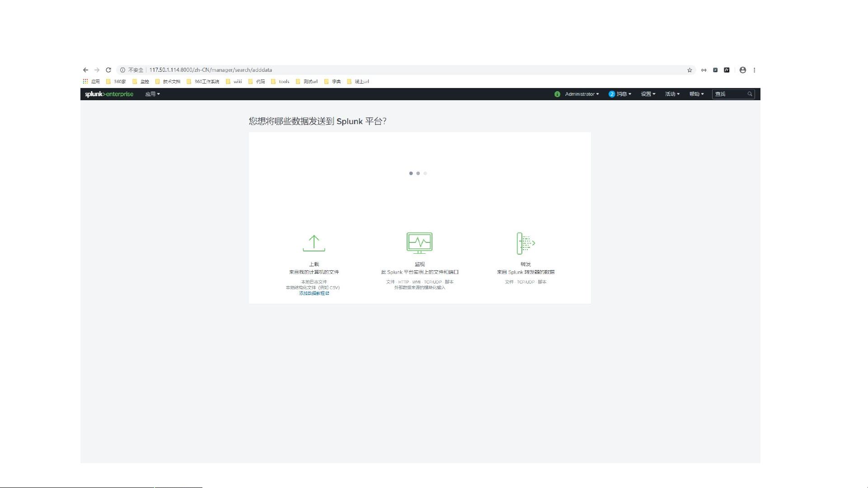Bookmark this page with the star icon
Screen dimensions: 868x488
[690, 70]
